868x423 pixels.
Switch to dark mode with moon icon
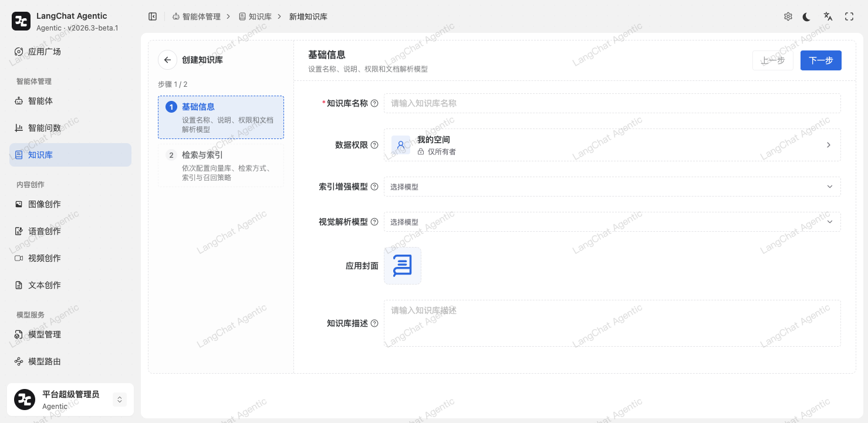coord(807,16)
